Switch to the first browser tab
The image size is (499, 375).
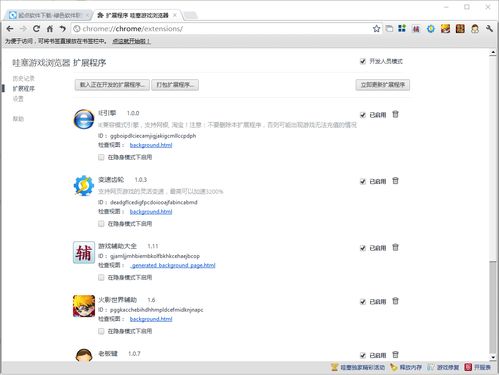(48, 15)
